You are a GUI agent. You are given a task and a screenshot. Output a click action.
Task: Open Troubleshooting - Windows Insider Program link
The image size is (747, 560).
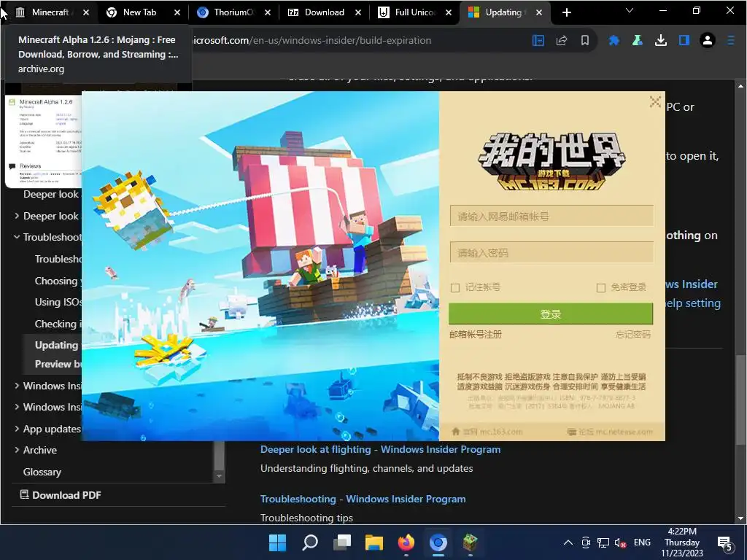[x=363, y=499]
